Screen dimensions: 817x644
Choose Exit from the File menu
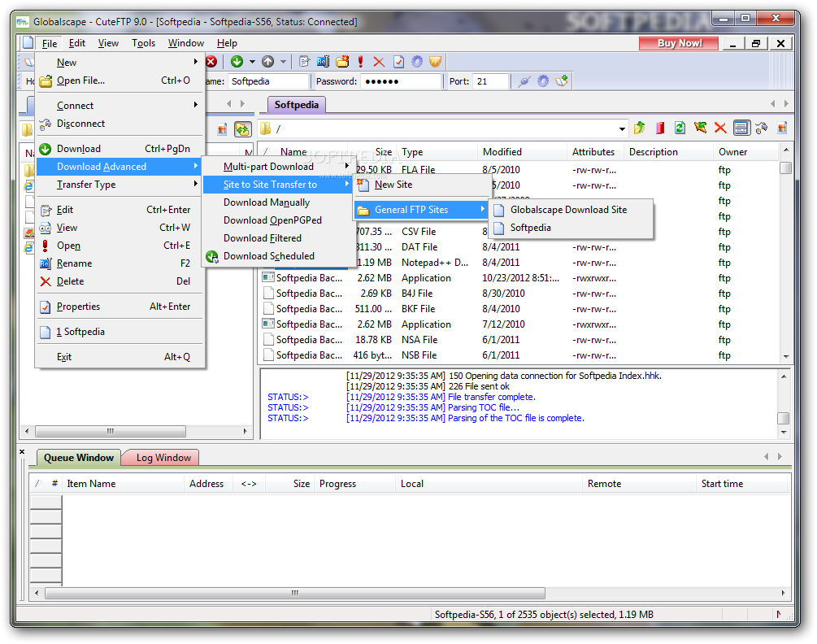tap(120, 357)
